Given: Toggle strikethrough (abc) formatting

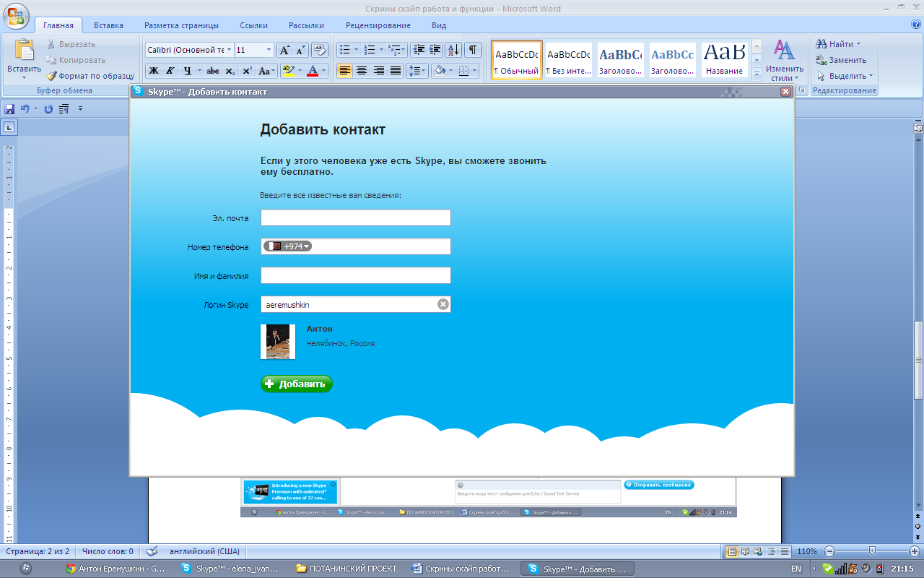Looking at the screenshot, I should click(x=213, y=71).
